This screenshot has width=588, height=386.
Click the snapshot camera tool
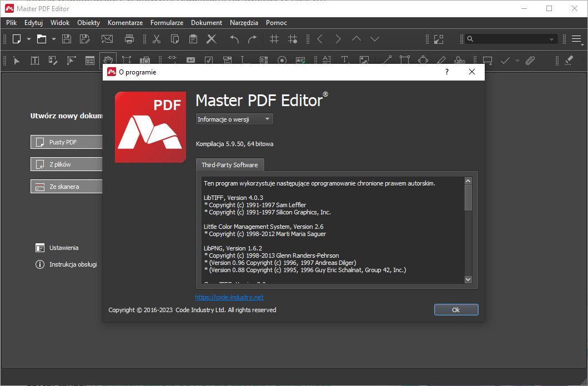coord(145,61)
